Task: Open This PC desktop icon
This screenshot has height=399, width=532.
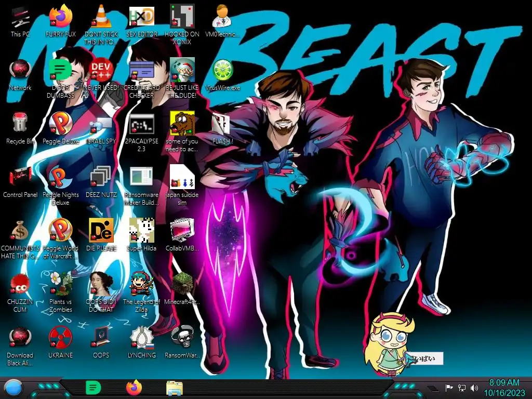Action: click(x=20, y=21)
